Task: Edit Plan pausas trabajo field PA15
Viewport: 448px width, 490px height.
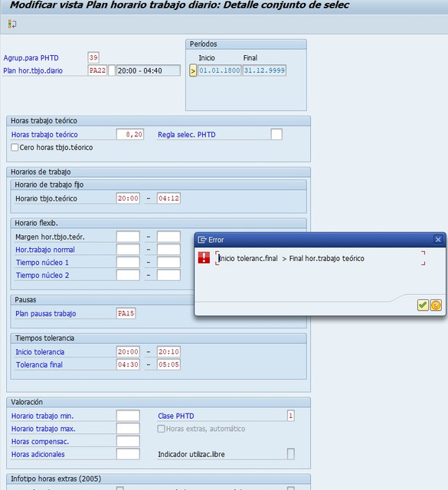Action: point(126,313)
